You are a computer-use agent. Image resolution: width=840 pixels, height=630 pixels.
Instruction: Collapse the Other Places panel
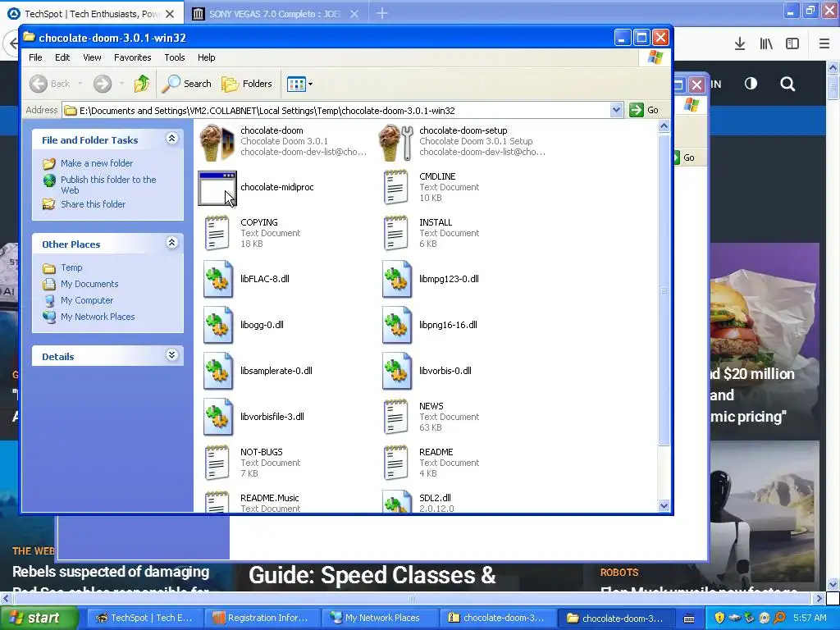[172, 243]
